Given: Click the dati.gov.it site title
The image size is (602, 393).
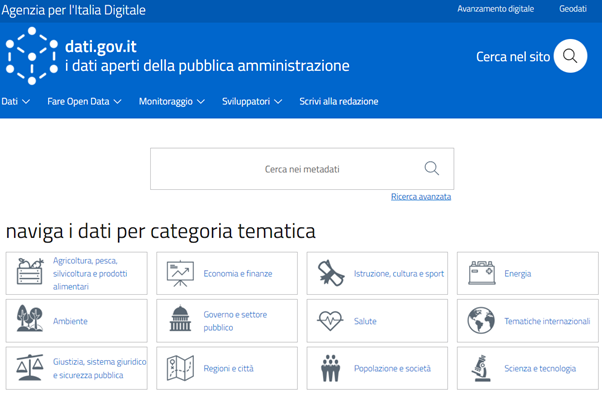Looking at the screenshot, I should click(101, 46).
